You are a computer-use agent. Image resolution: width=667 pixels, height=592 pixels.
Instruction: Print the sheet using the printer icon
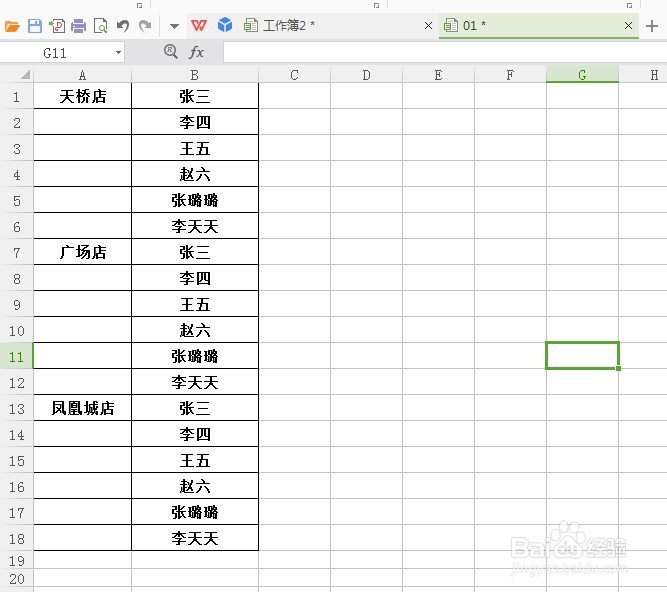(79, 26)
